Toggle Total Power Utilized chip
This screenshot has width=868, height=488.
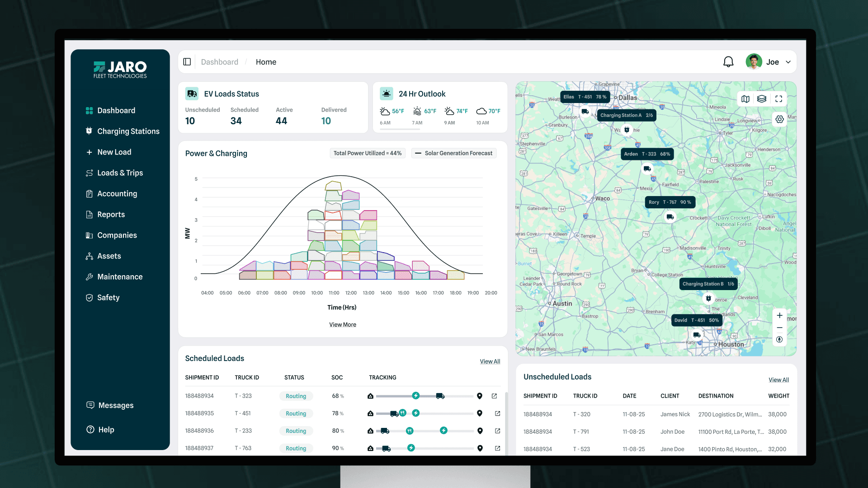pyautogui.click(x=367, y=153)
